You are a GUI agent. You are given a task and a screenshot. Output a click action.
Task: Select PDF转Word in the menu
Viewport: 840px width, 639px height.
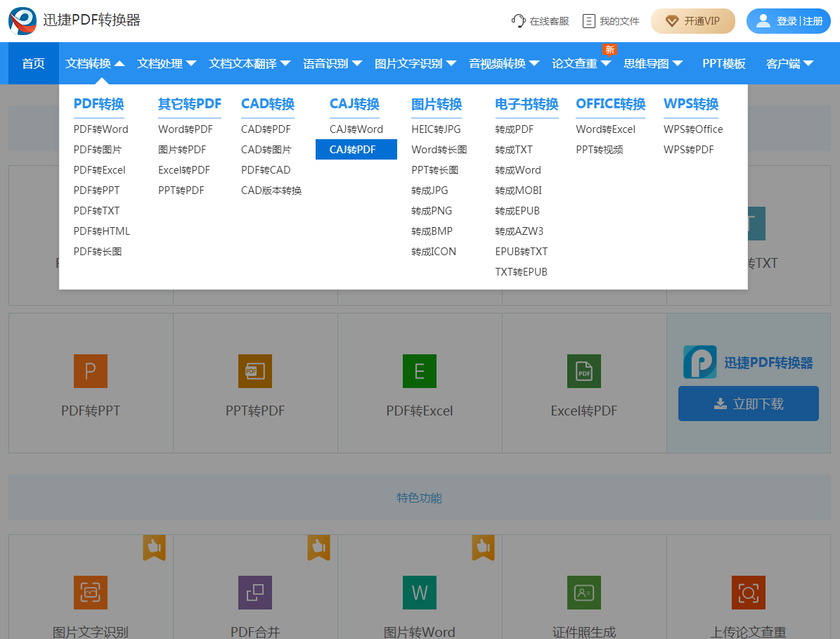click(101, 129)
